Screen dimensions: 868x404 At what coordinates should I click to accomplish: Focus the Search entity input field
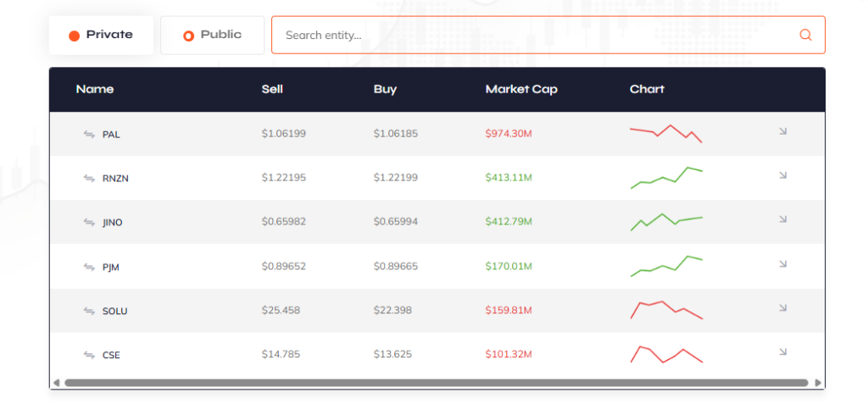coord(534,36)
